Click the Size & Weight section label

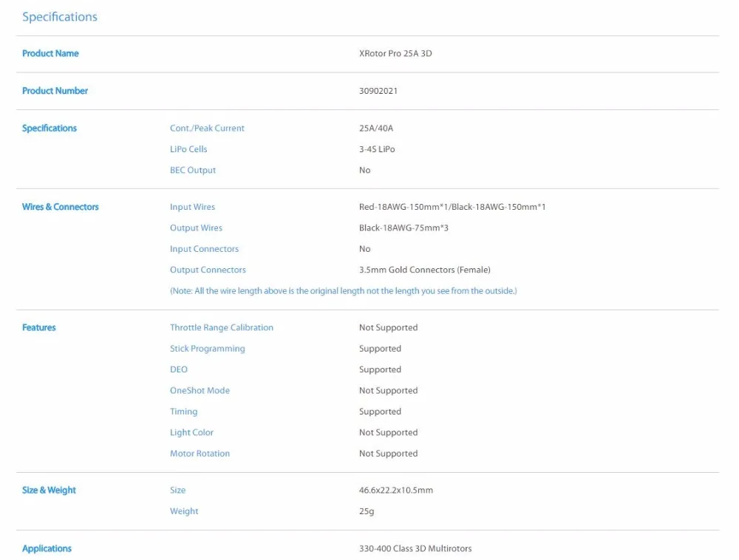point(49,491)
